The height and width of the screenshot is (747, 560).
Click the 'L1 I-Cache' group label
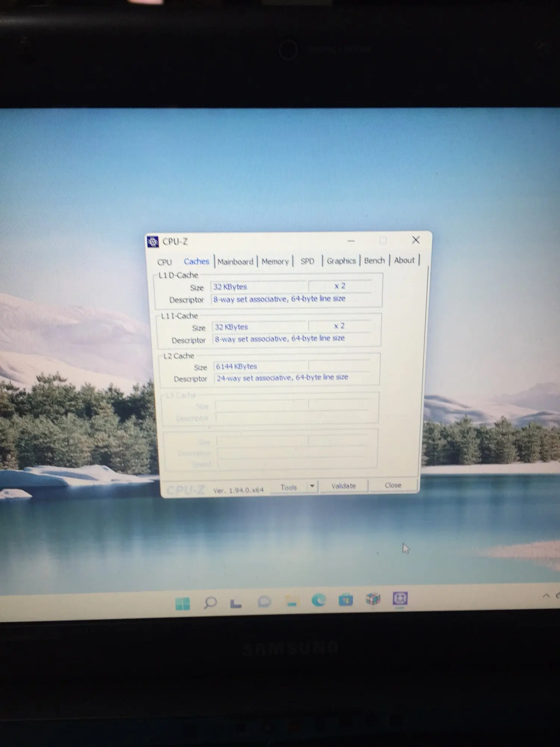tap(179, 316)
